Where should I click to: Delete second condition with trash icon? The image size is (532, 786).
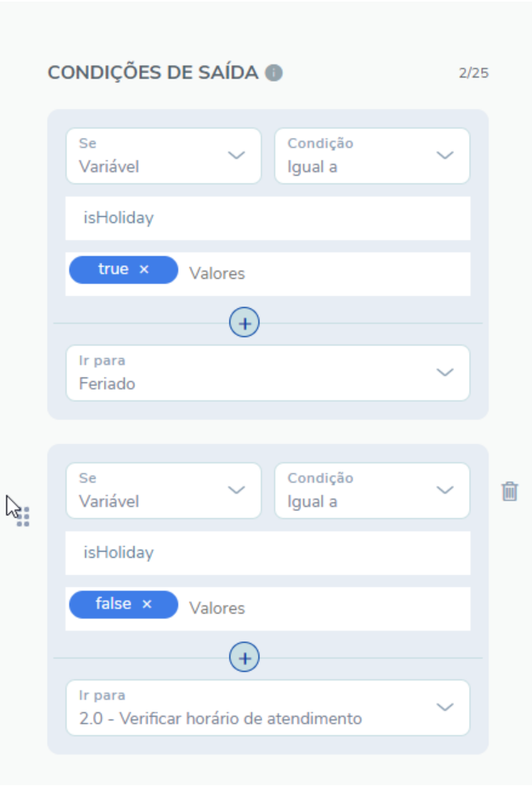coord(509,491)
